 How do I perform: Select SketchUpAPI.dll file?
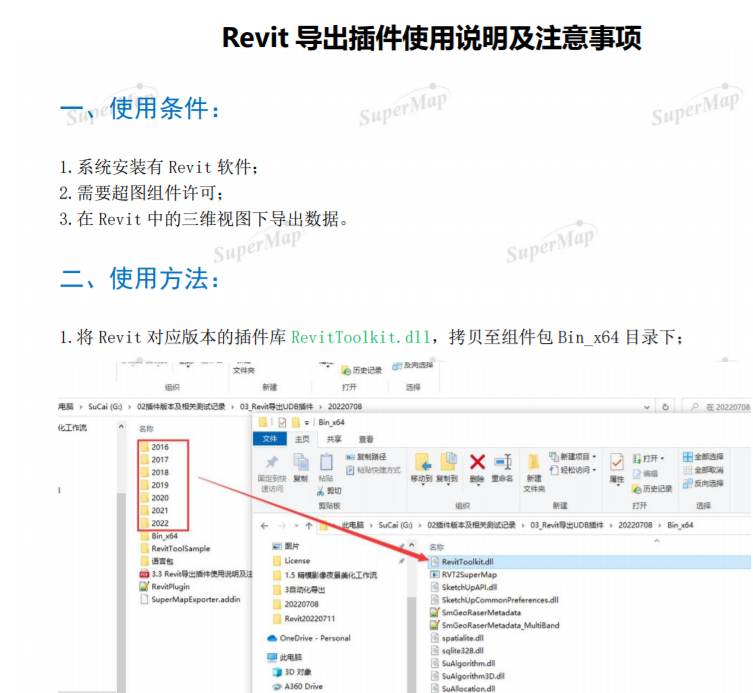(x=464, y=587)
